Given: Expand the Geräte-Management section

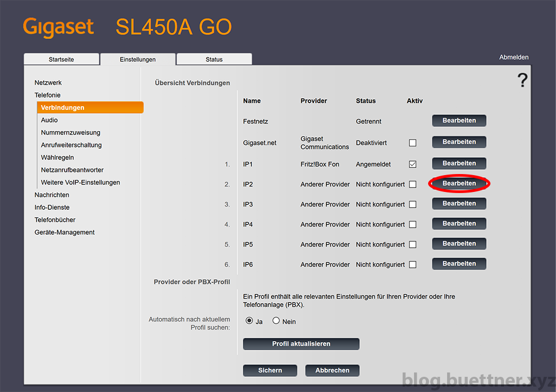Looking at the screenshot, I should coord(64,233).
